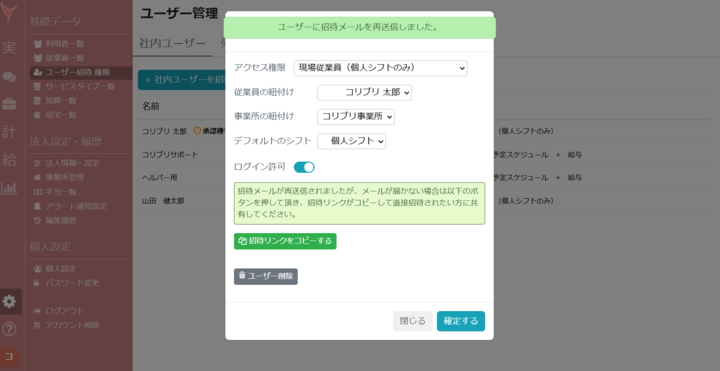Open the デフォルトのシフト dropdown
720x371 pixels.
(352, 141)
